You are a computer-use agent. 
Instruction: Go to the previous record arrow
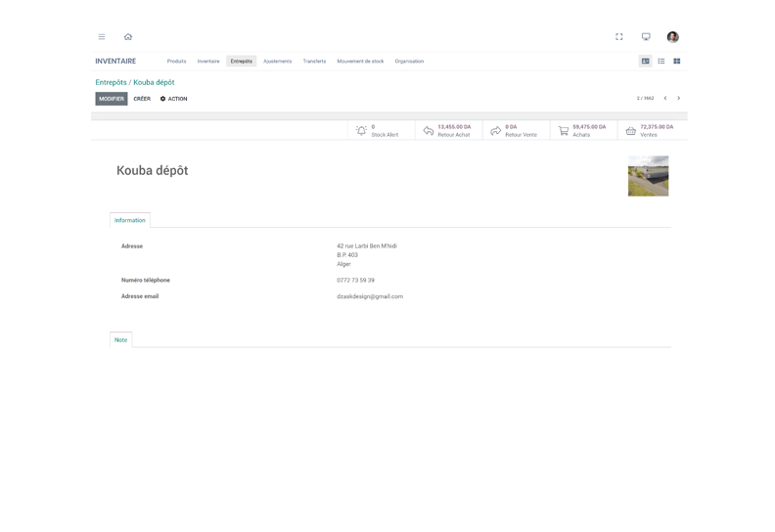click(665, 99)
